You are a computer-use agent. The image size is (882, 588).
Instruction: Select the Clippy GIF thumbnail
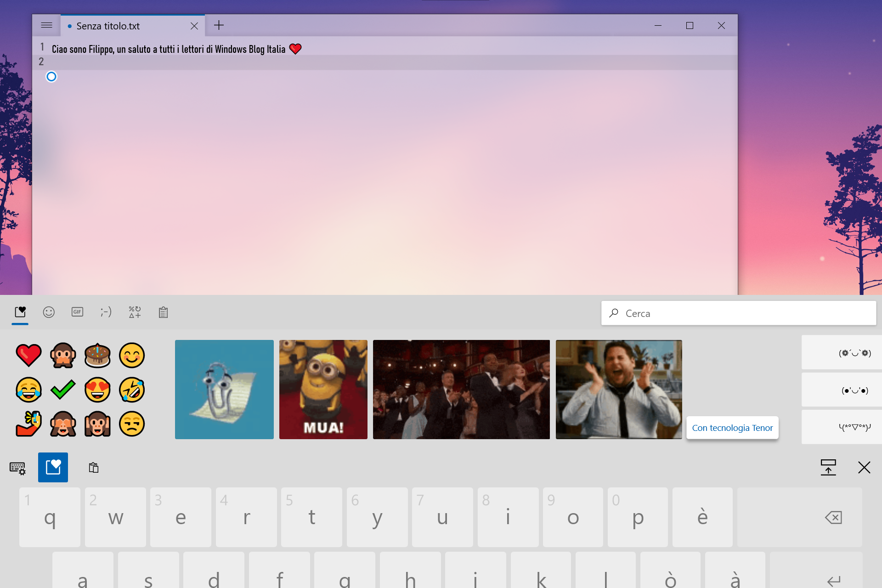[x=224, y=390]
